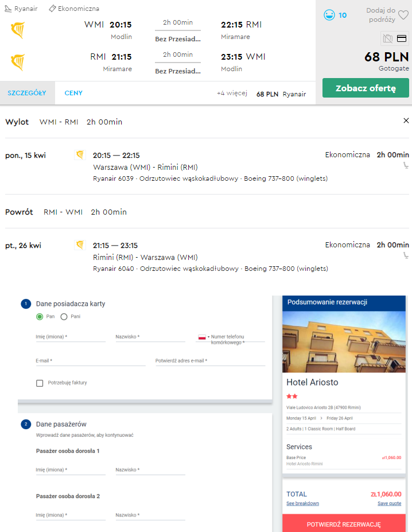Click the Potwierdź rezerwację button

pos(344,524)
